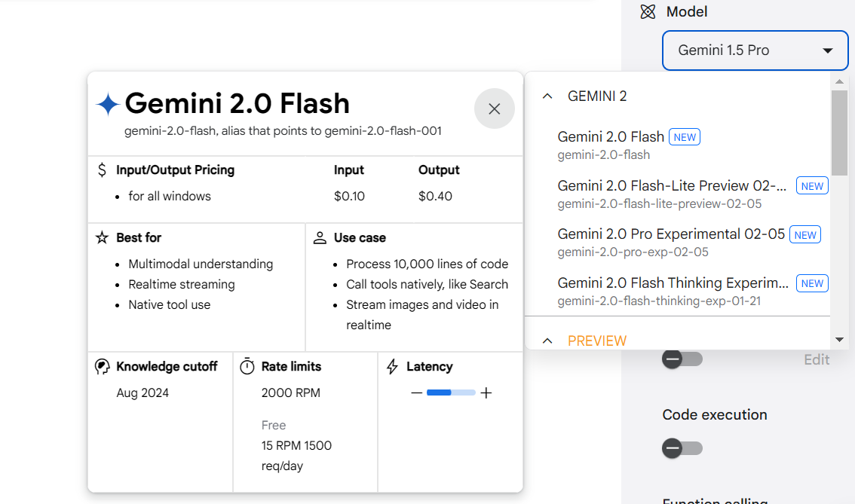This screenshot has height=504, width=855.
Task: Turn on the toggle next to Edit
Action: click(x=682, y=359)
